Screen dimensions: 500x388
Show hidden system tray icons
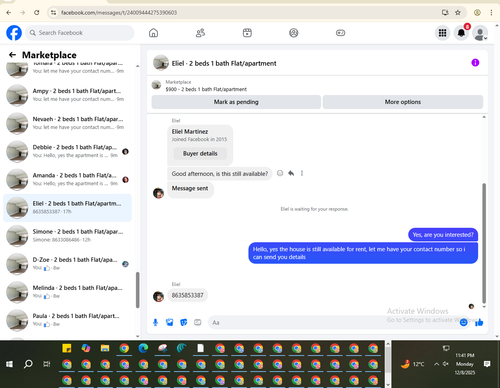(436, 364)
